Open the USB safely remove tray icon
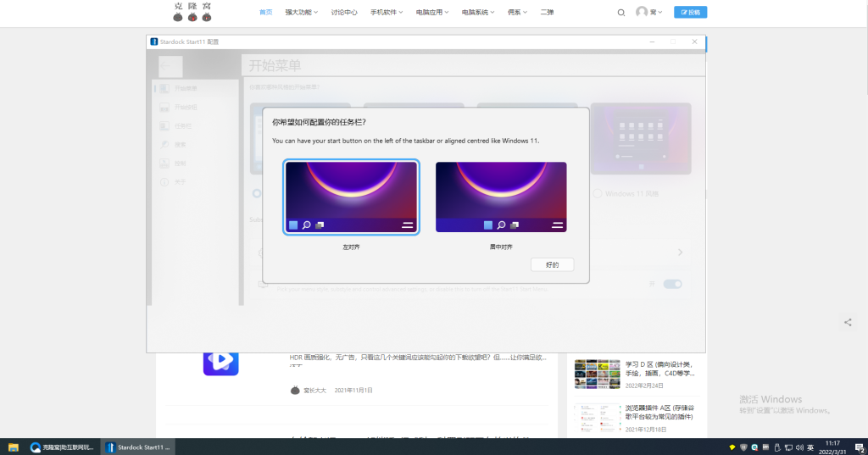The width and height of the screenshot is (868, 455). [777, 447]
